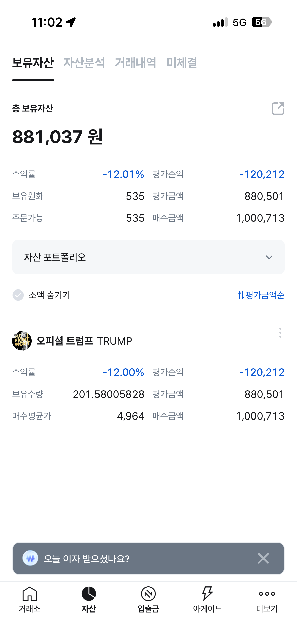Tap the won coin icon in banner
Screen dimensions: 297x644
[30, 558]
